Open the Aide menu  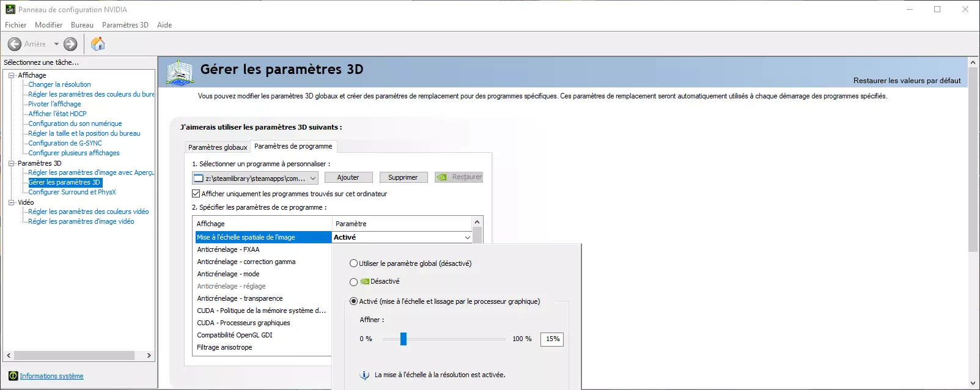tap(164, 25)
